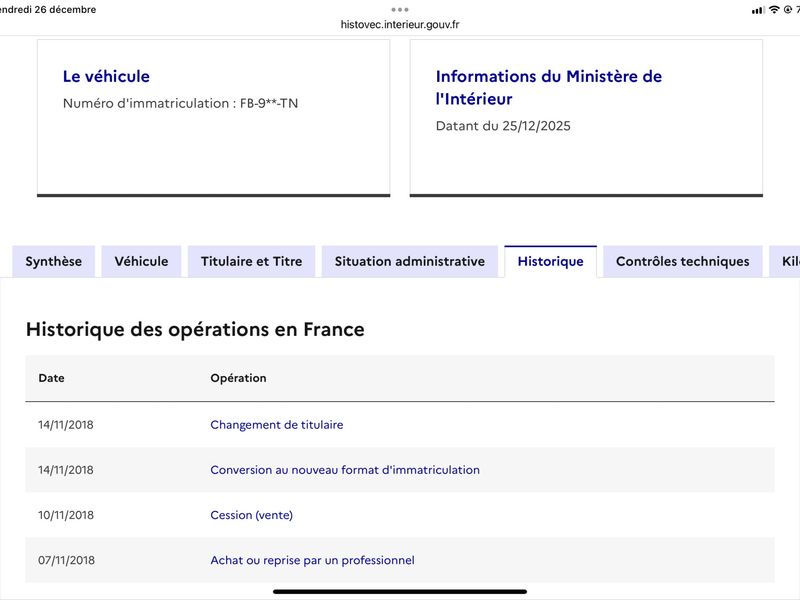
Task: Click Informations du Ministère de l'Intérieur heading
Action: point(548,87)
